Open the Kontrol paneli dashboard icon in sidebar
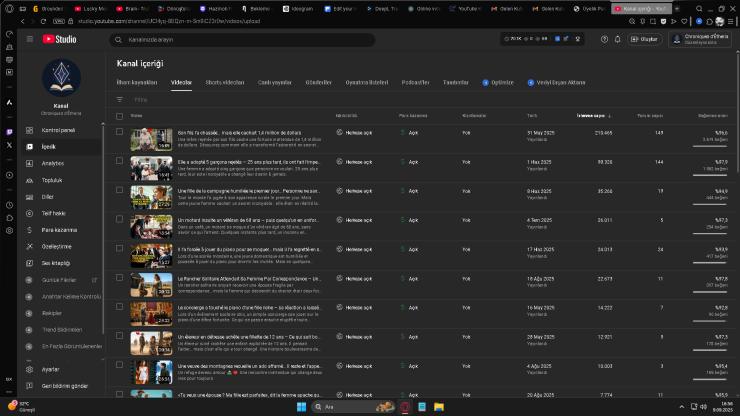740x416 pixels. point(29,130)
